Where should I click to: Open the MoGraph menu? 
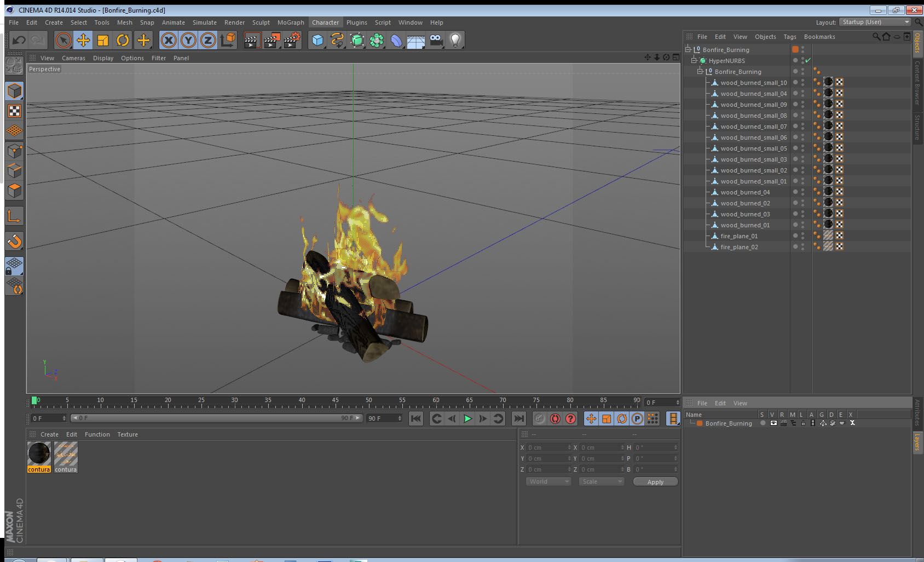[x=291, y=22]
